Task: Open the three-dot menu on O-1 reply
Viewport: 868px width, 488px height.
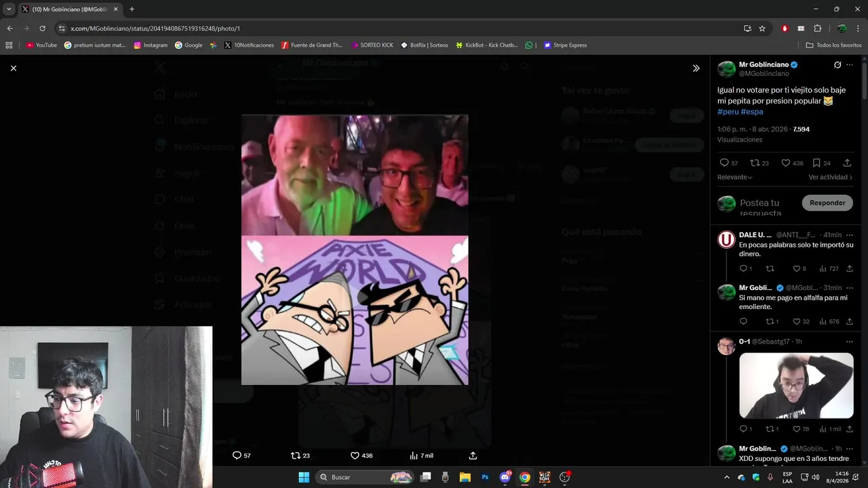Action: [x=849, y=342]
